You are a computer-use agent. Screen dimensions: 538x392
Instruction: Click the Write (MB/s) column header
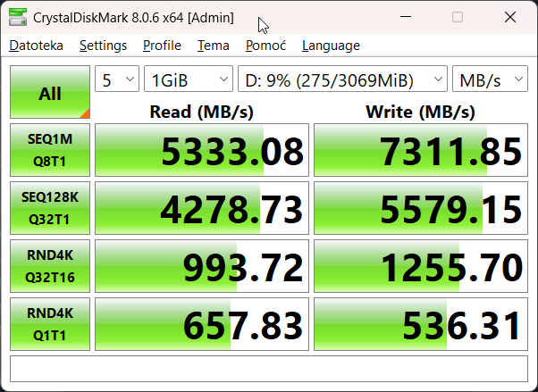coord(420,112)
